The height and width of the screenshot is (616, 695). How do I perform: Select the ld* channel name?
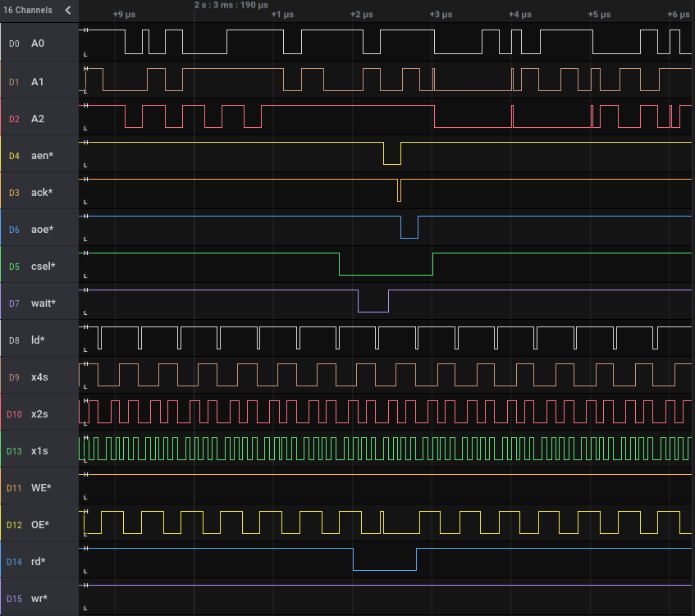[38, 340]
